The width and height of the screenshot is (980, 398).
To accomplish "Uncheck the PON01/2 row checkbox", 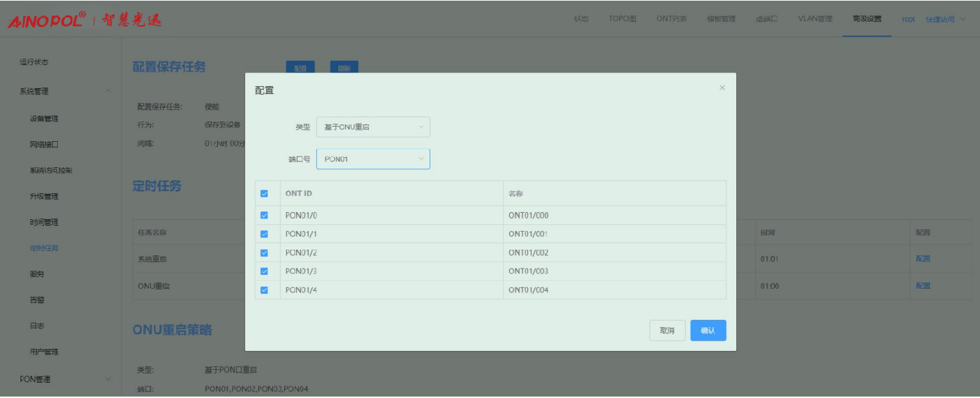I will [x=264, y=253].
